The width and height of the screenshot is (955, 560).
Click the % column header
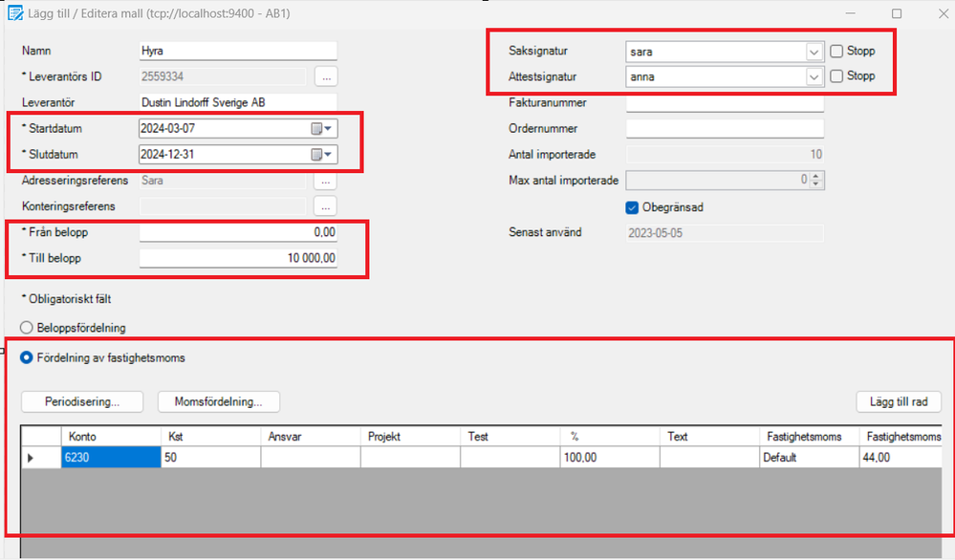[x=610, y=437]
